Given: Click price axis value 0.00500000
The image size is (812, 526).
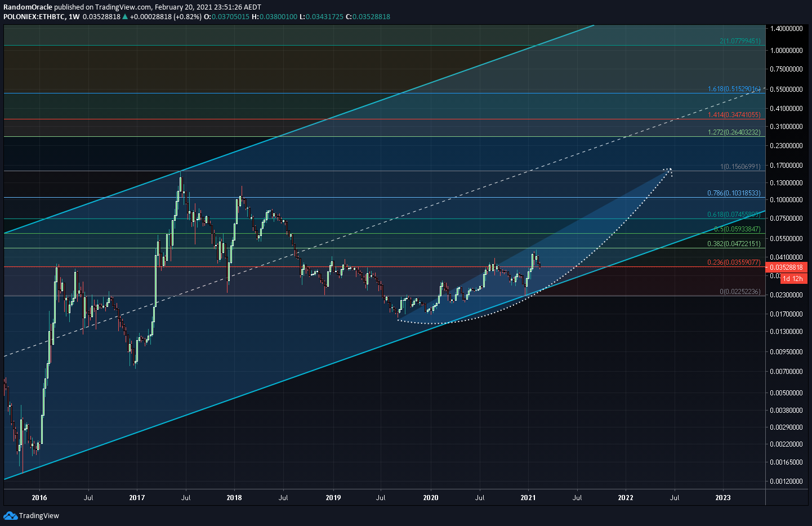Looking at the screenshot, I should click(786, 393).
